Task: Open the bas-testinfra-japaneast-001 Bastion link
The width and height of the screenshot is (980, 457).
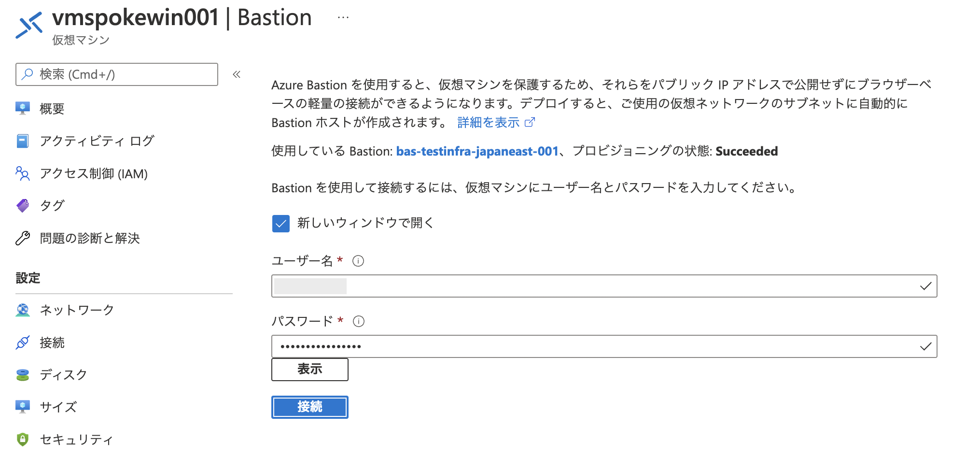Action: click(476, 151)
